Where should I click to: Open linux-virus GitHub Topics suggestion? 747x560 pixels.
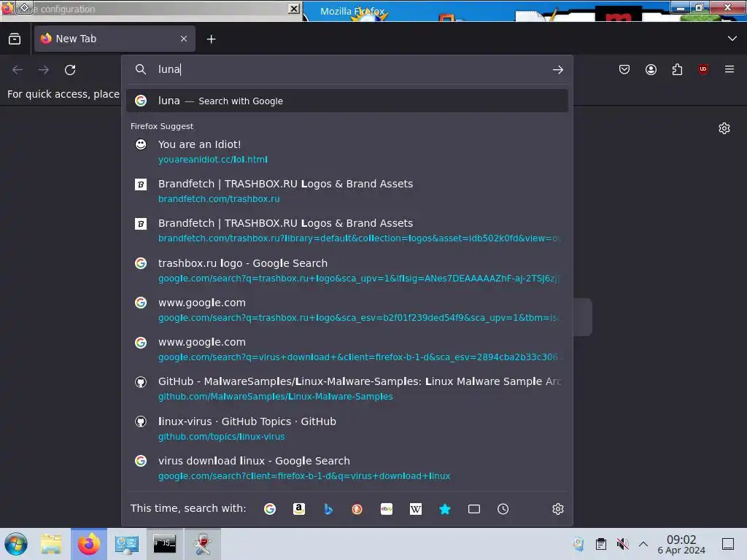pos(347,429)
